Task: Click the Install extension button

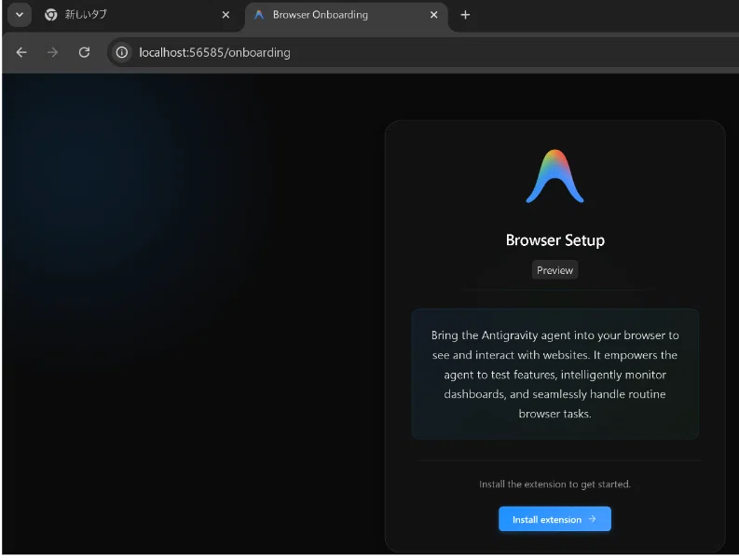Action: (x=554, y=519)
